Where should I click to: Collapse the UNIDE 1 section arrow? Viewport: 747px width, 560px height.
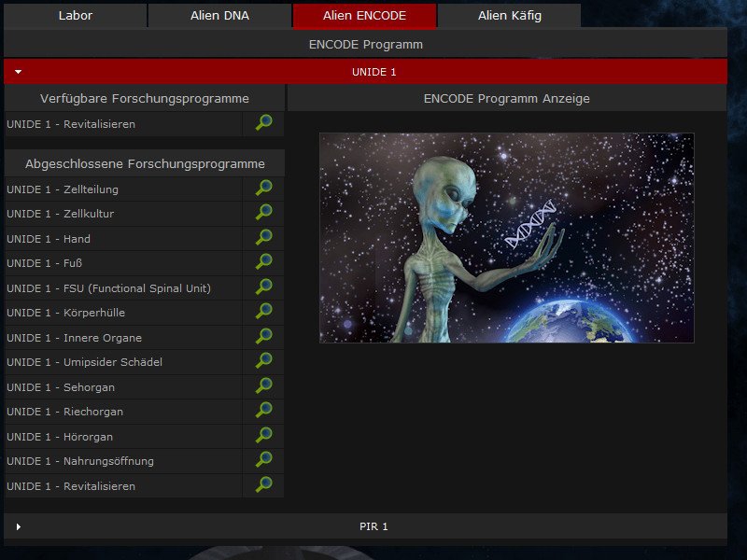[x=18, y=72]
